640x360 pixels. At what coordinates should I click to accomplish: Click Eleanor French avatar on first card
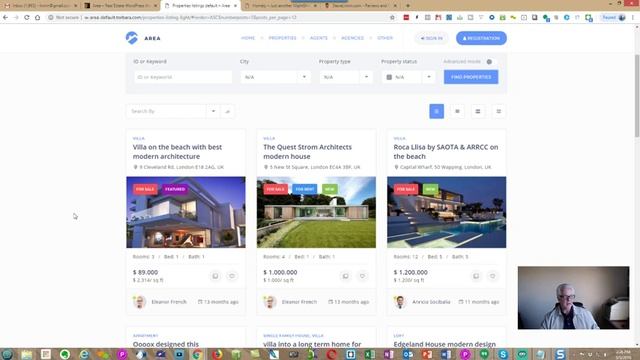point(140,302)
